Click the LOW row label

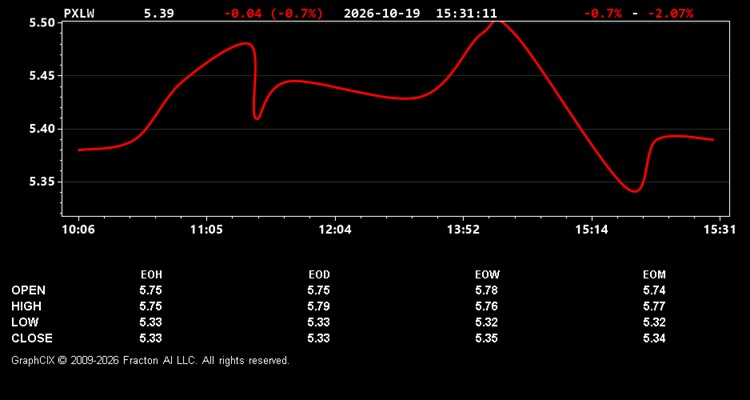click(25, 322)
